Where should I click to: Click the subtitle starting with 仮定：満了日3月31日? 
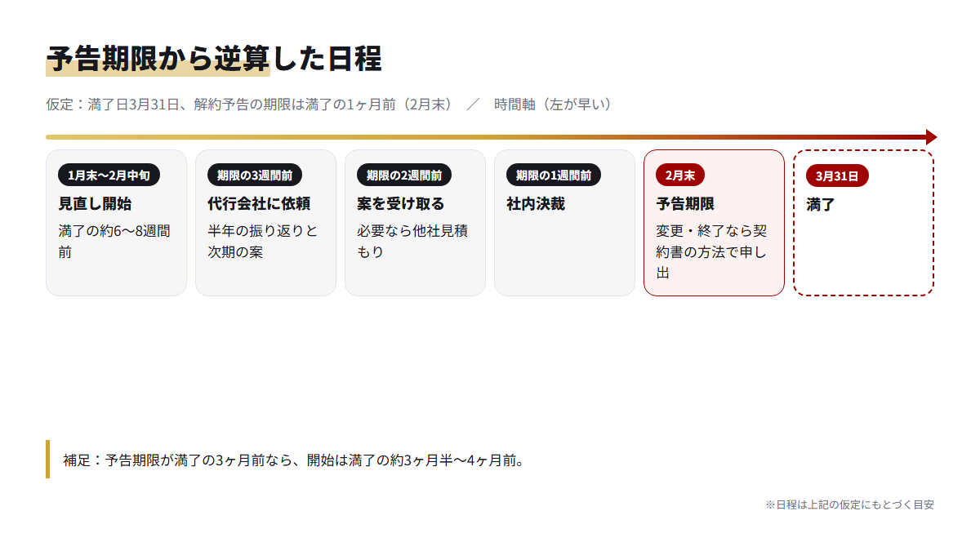click(x=329, y=104)
